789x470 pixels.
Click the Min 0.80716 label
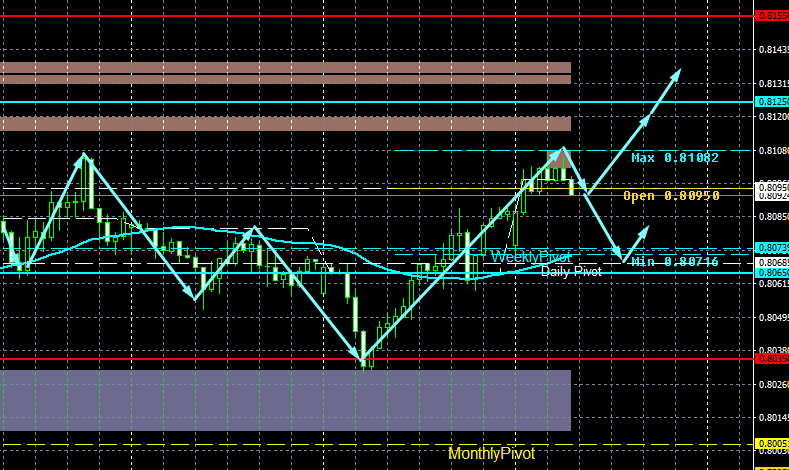click(675, 262)
